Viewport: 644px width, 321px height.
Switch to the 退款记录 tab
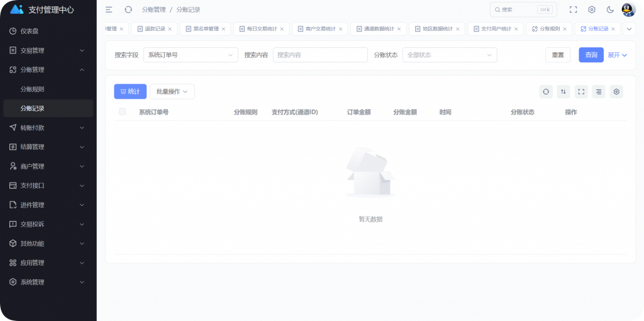pyautogui.click(x=155, y=29)
